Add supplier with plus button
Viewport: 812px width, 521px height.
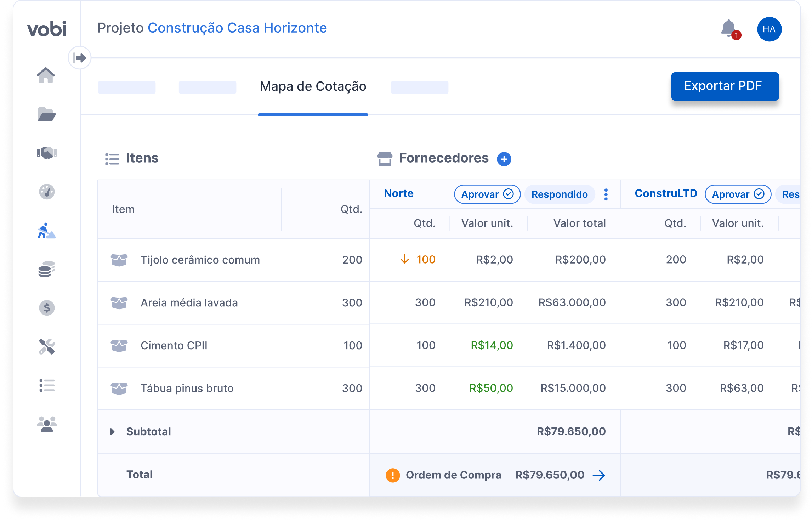(504, 159)
